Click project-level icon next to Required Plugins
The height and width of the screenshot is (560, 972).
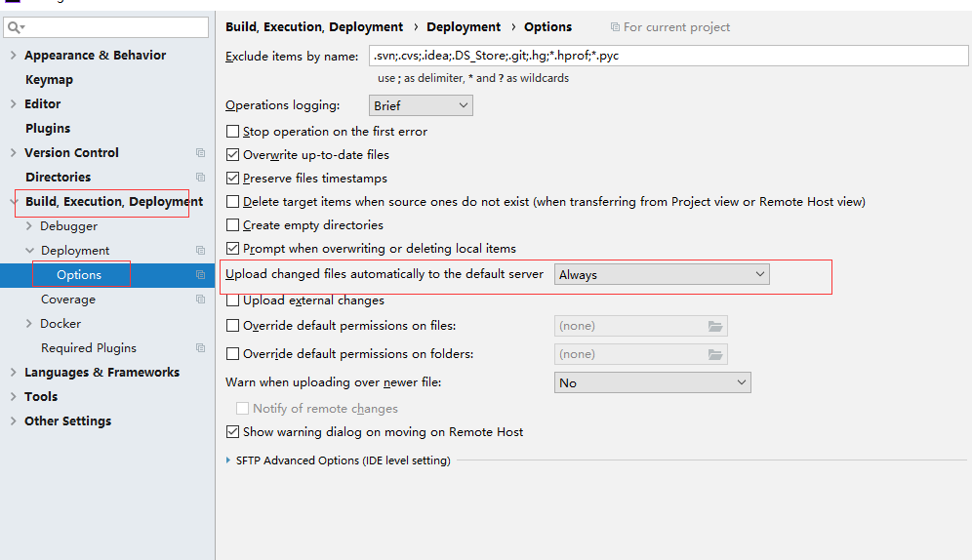click(x=200, y=348)
